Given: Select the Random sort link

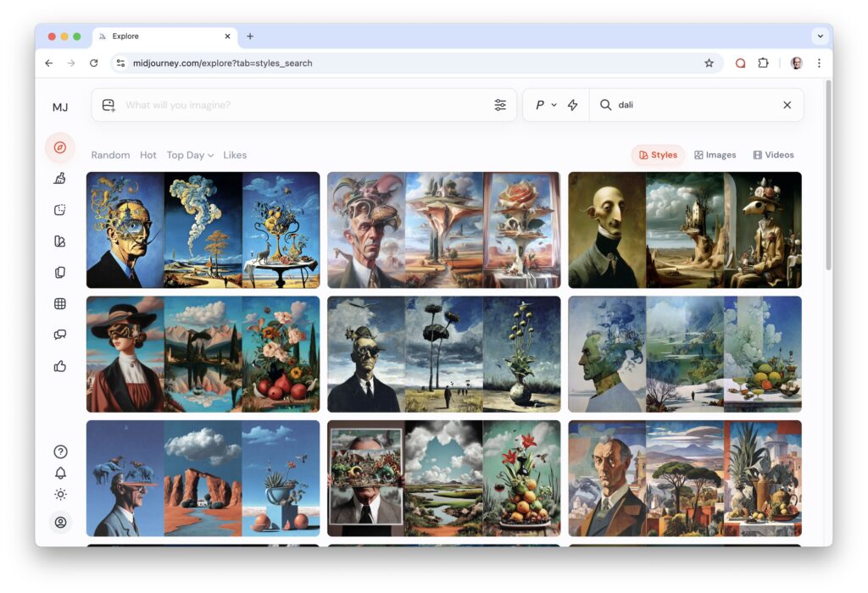Looking at the screenshot, I should (110, 155).
